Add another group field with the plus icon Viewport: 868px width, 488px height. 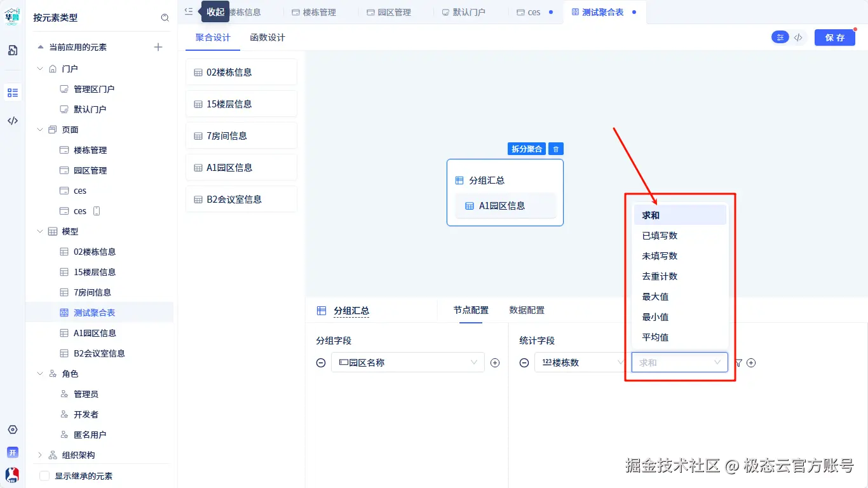click(x=496, y=363)
